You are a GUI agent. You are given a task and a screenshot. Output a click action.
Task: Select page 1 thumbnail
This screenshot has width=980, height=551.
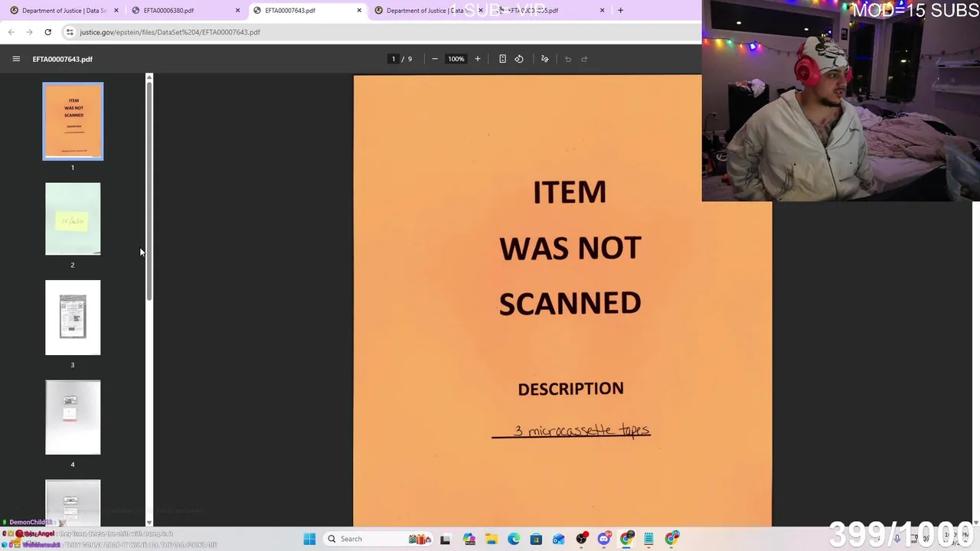[x=73, y=122]
